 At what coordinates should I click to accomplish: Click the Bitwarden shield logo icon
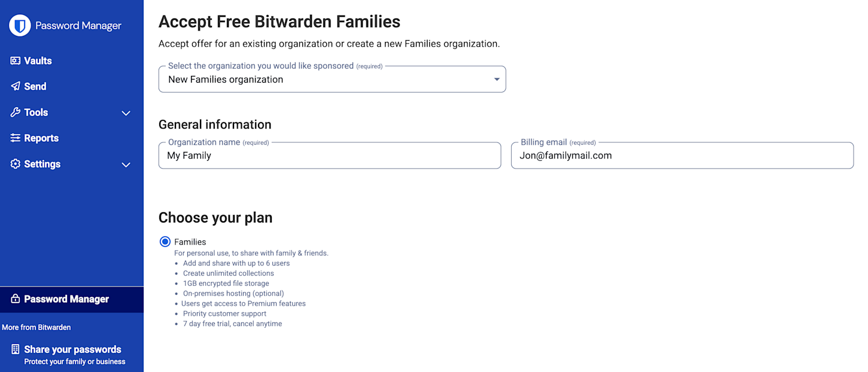19,26
